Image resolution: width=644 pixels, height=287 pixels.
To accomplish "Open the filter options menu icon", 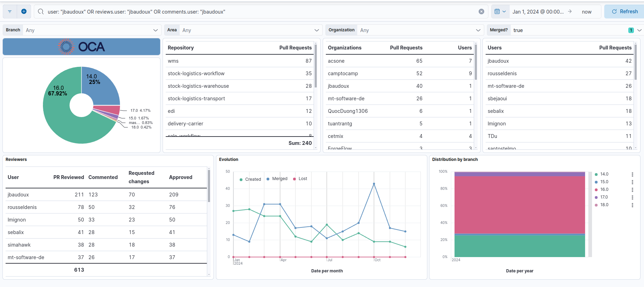I will pos(10,11).
